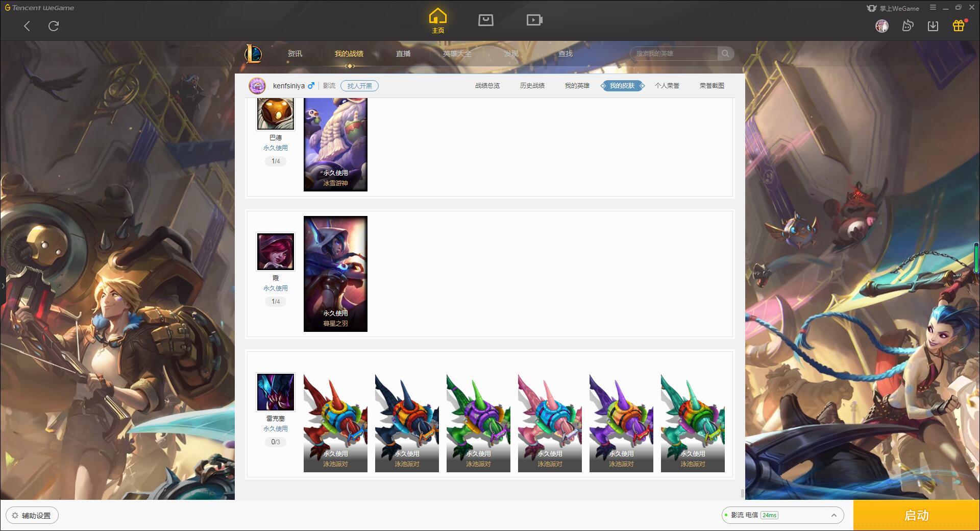
Task: Open the 荣誉截图 sub-tab
Action: (x=712, y=86)
